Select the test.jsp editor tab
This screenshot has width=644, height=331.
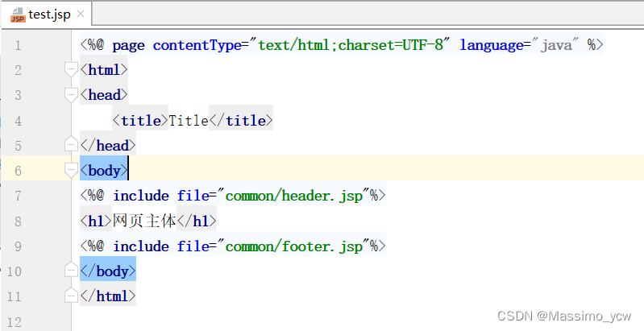coord(46,14)
